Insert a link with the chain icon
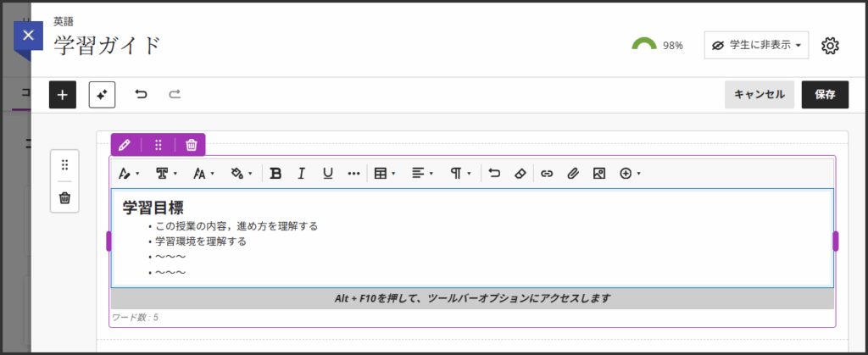The height and width of the screenshot is (355, 868). (x=547, y=173)
